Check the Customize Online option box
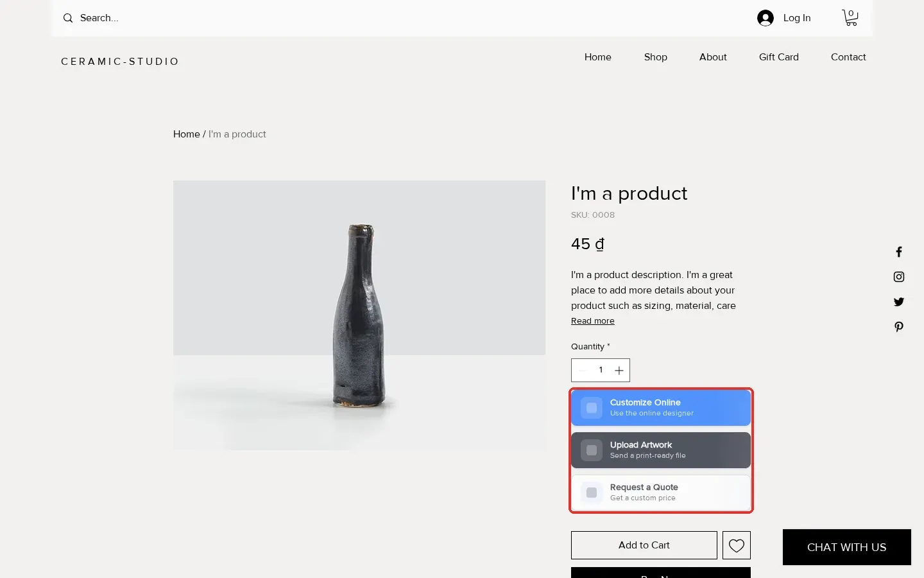Screen dimensions: 924x578 592,408
